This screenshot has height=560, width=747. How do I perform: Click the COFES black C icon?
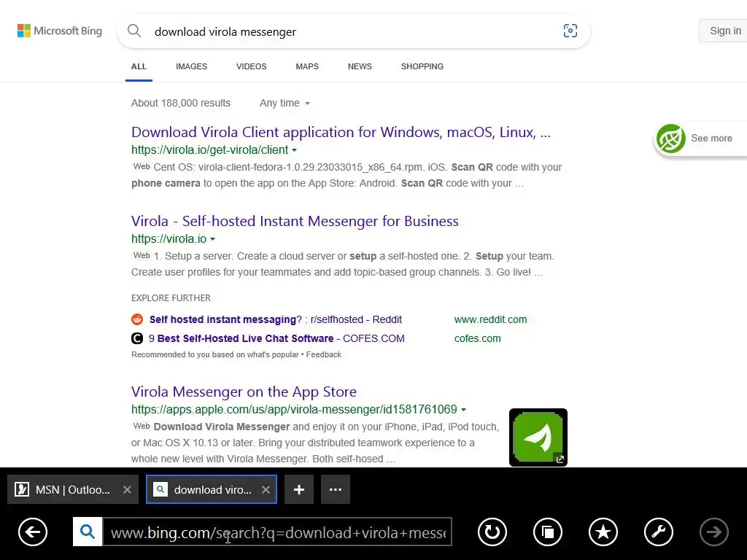tap(137, 338)
